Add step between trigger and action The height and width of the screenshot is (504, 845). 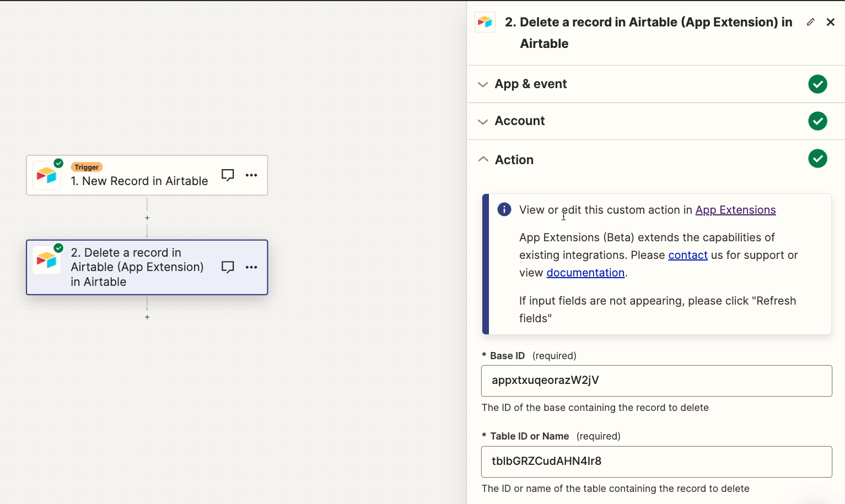pos(147,218)
